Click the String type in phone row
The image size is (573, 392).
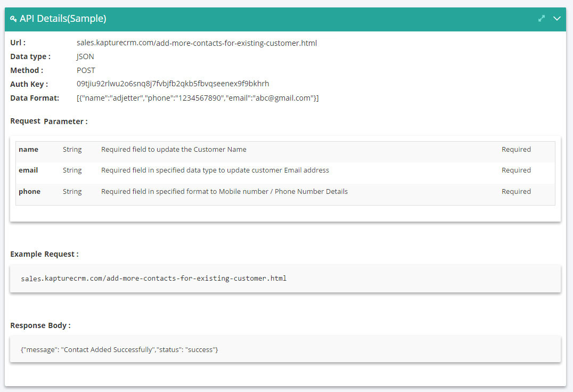click(x=72, y=191)
